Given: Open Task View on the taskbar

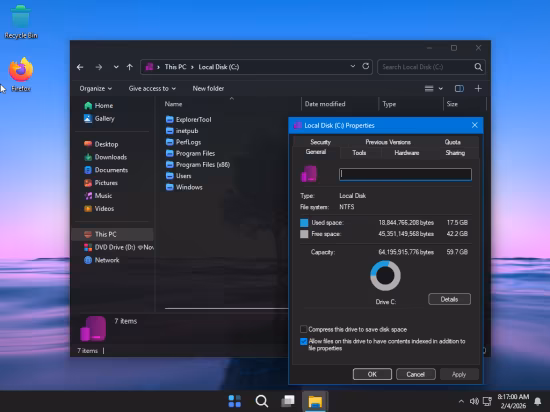Looking at the screenshot, I should click(x=288, y=401).
